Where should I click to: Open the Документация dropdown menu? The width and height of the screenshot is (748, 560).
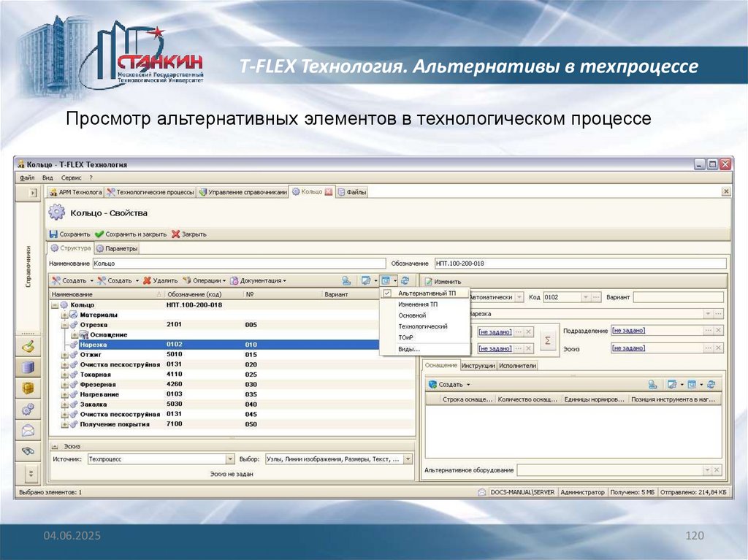[258, 280]
